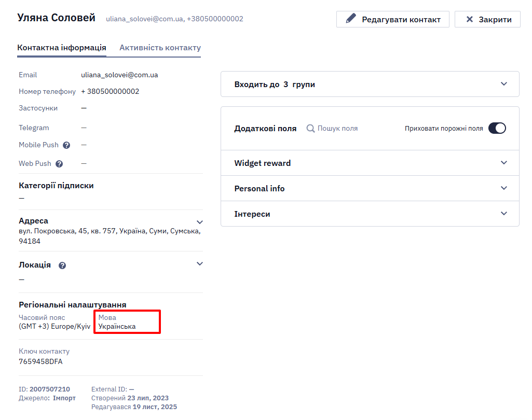Switch to Активність контакту tab
532x420 pixels.
[x=160, y=48]
